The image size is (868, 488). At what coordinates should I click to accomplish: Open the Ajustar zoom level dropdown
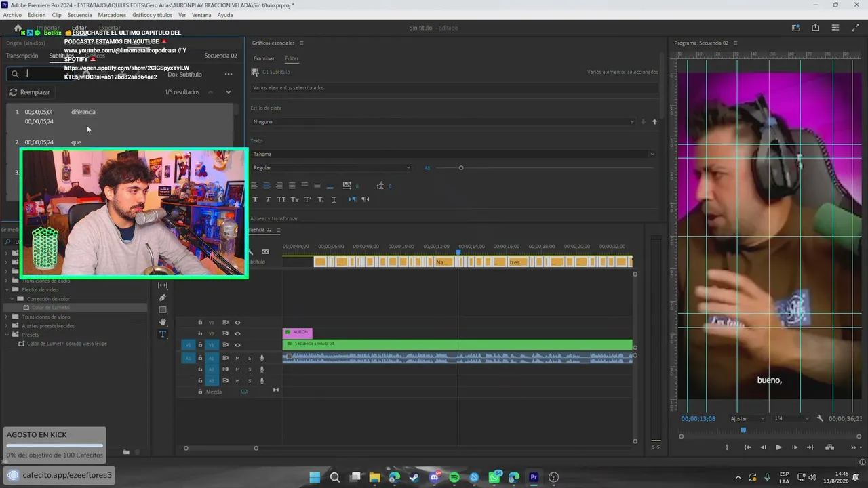coord(749,419)
